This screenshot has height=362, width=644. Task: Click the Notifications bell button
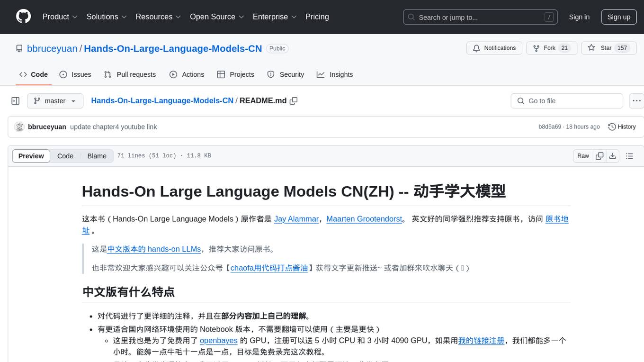pyautogui.click(x=494, y=48)
